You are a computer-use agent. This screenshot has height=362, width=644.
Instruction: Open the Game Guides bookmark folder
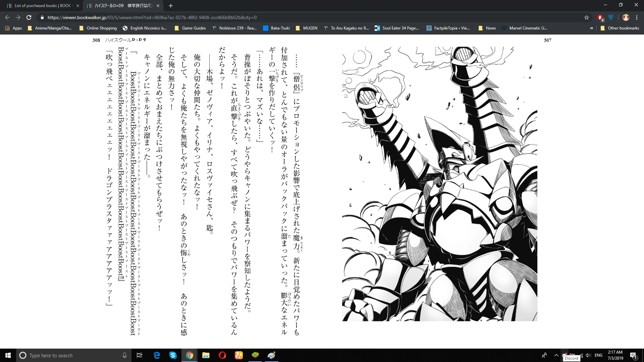190,28
